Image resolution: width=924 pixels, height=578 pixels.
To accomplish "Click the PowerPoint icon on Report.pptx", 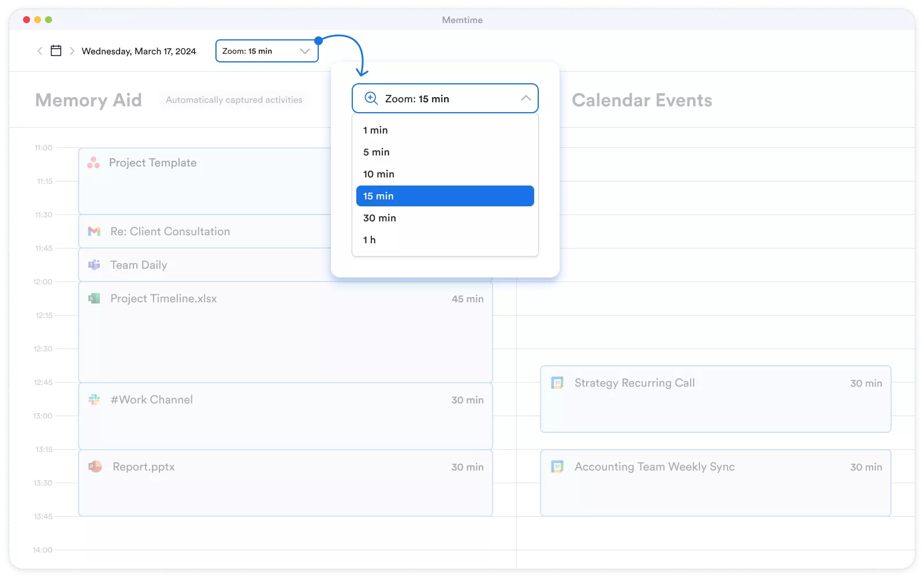I will (x=95, y=466).
